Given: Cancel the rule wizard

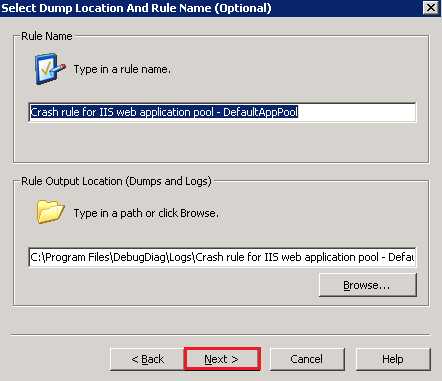Looking at the screenshot, I should [307, 359].
